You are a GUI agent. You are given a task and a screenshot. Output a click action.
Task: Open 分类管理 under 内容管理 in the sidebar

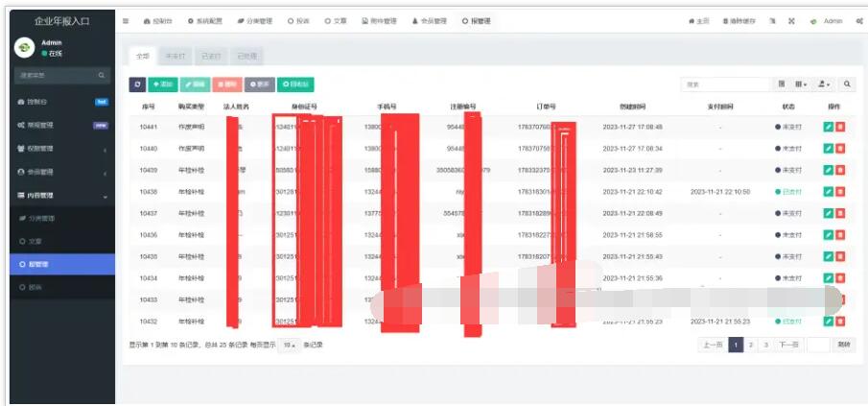click(x=62, y=218)
